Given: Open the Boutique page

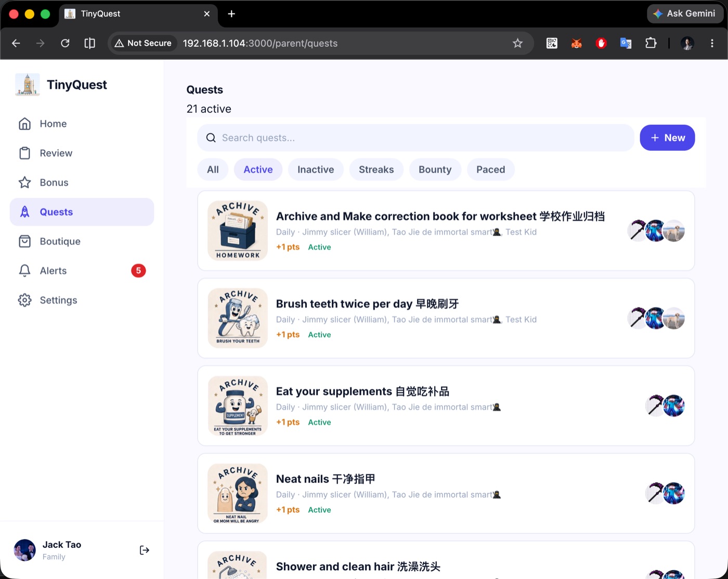Looking at the screenshot, I should (82, 241).
